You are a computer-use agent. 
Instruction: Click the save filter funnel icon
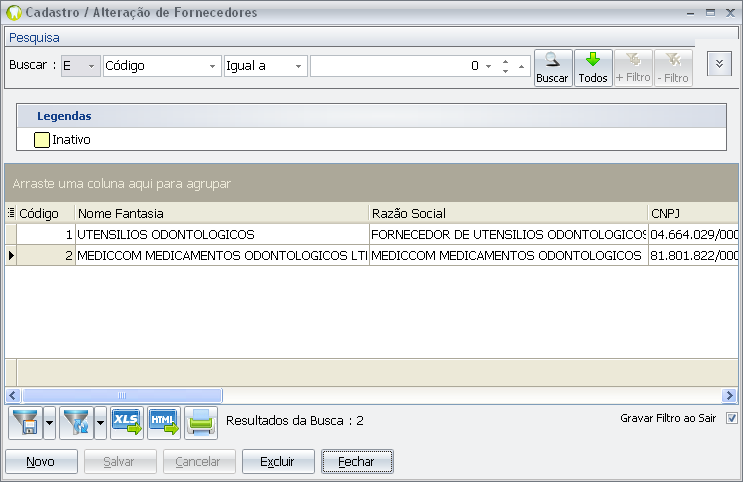click(26, 423)
